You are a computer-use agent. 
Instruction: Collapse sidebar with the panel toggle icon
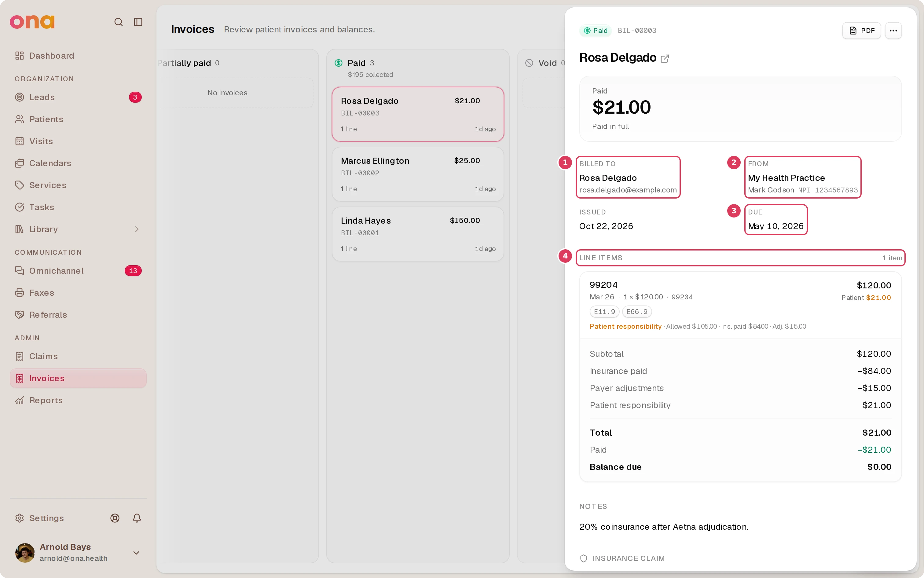(138, 22)
